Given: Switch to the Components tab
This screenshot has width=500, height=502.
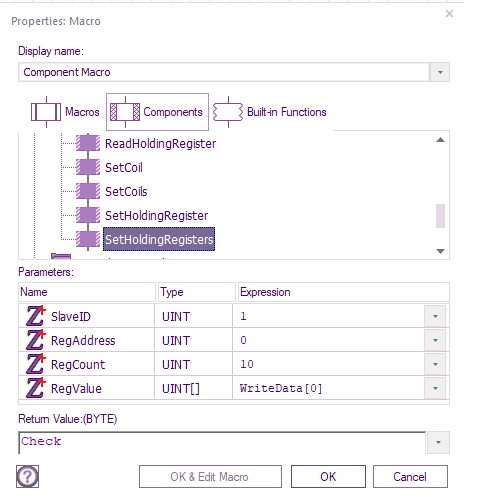Looking at the screenshot, I should click(x=157, y=112).
